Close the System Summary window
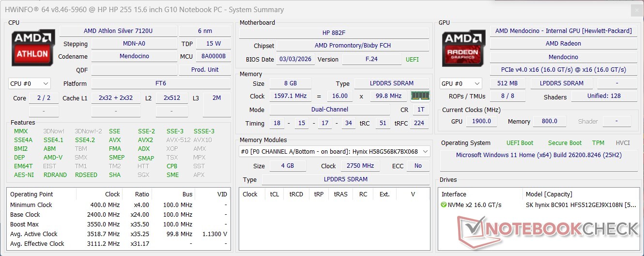 tap(636, 9)
